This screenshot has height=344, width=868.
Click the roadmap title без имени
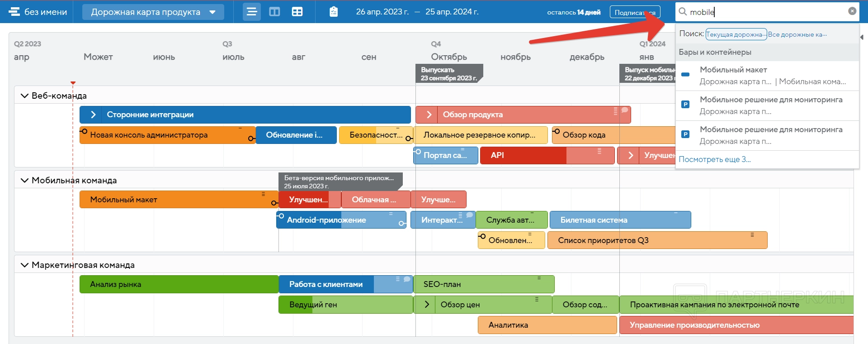pyautogui.click(x=46, y=12)
